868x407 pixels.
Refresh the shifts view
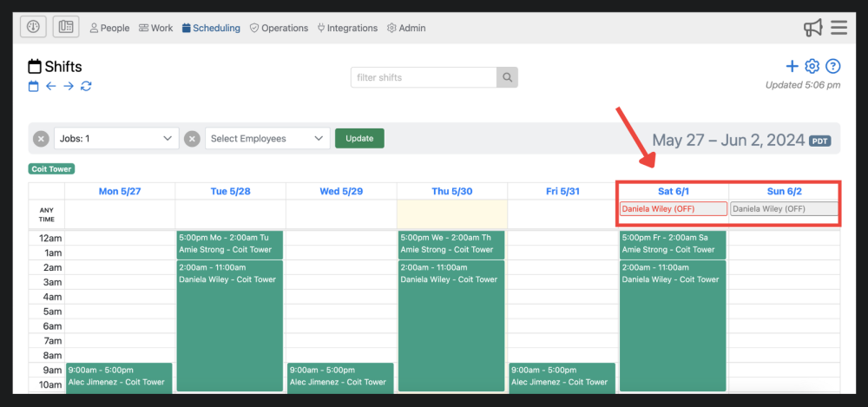86,86
